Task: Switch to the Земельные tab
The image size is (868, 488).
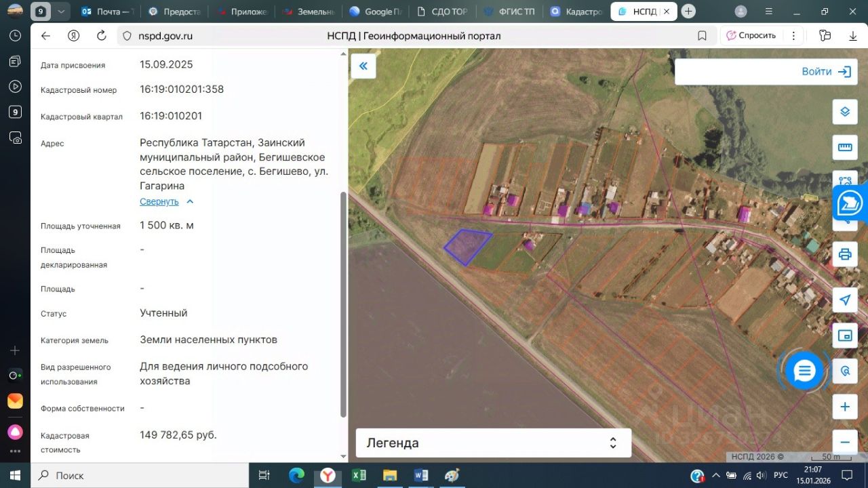Action: (309, 12)
